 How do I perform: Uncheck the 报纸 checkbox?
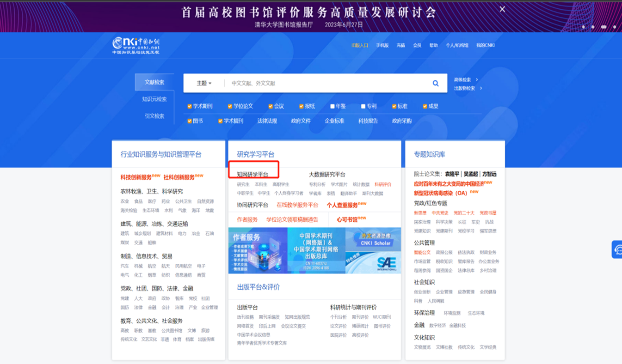(301, 106)
